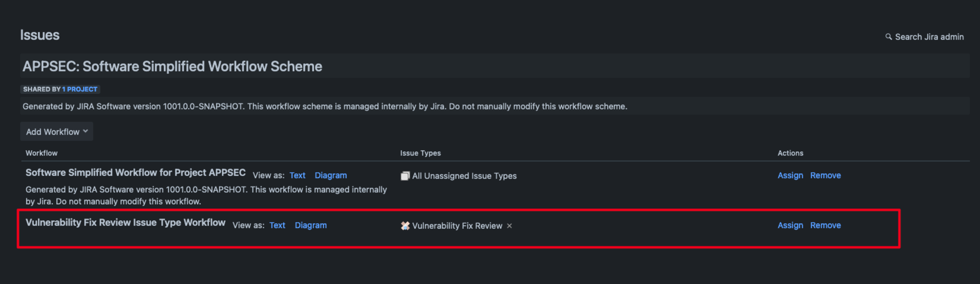
Task: View Vulnerability Fix Review workflow as Text
Action: pos(277,226)
